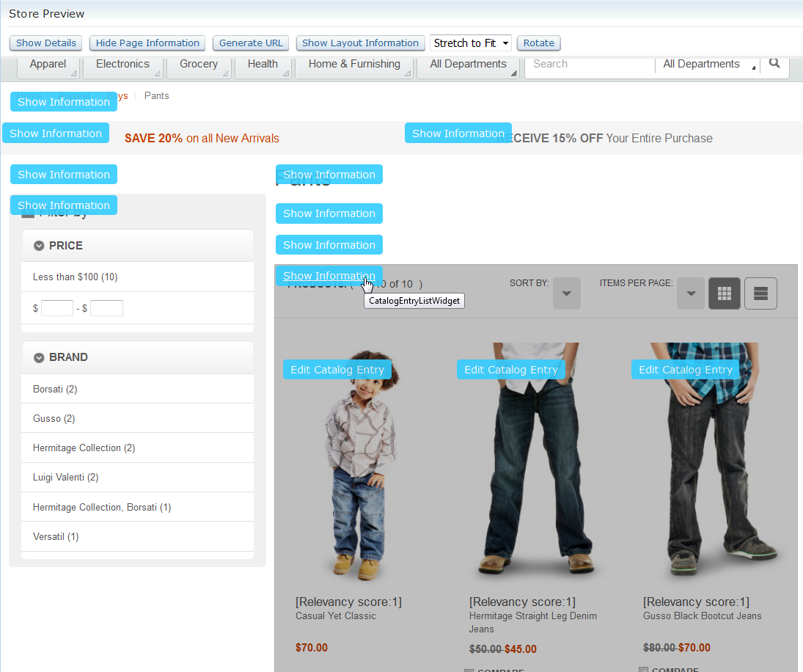Click Hide Page Information button
The height and width of the screenshot is (672, 803).
pyautogui.click(x=147, y=43)
